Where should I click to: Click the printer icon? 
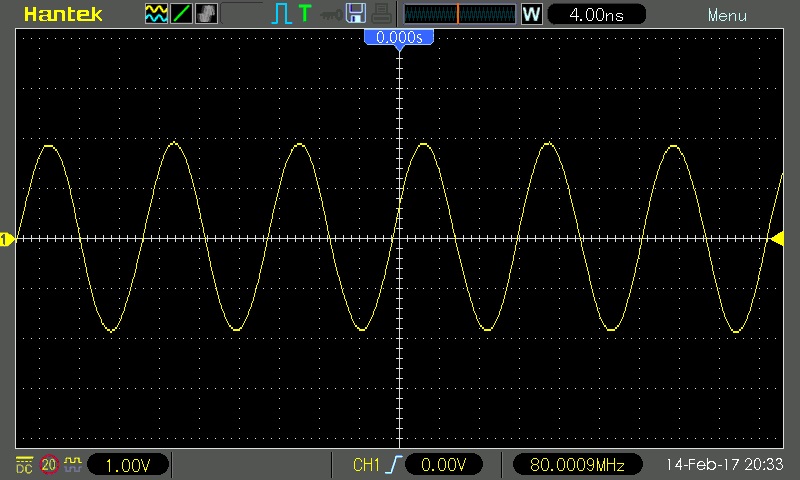(381, 14)
